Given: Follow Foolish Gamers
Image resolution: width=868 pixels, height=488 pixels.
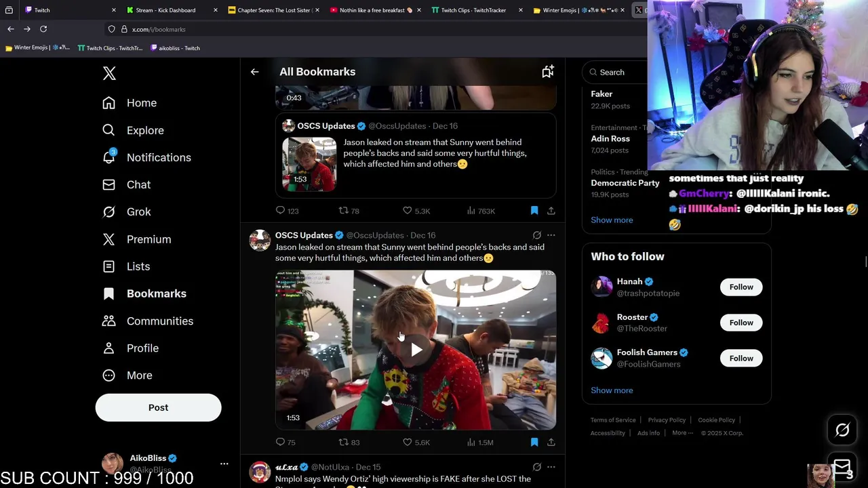Looking at the screenshot, I should tap(741, 358).
